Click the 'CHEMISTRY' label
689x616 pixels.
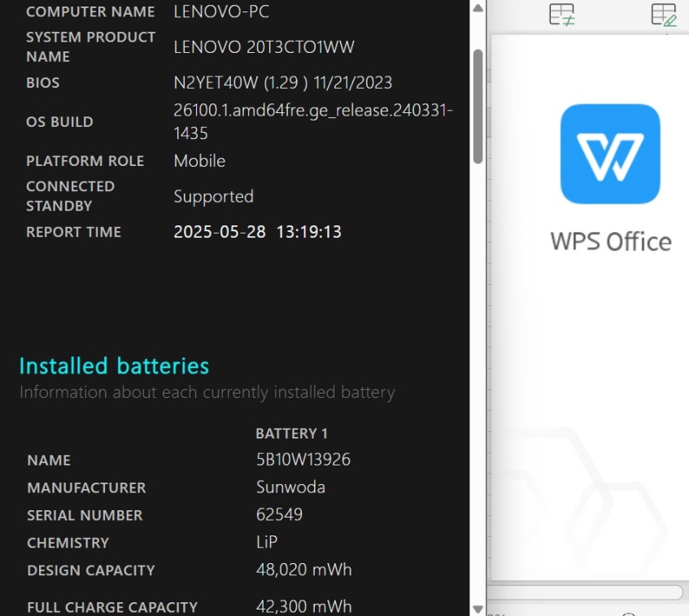pos(68,543)
